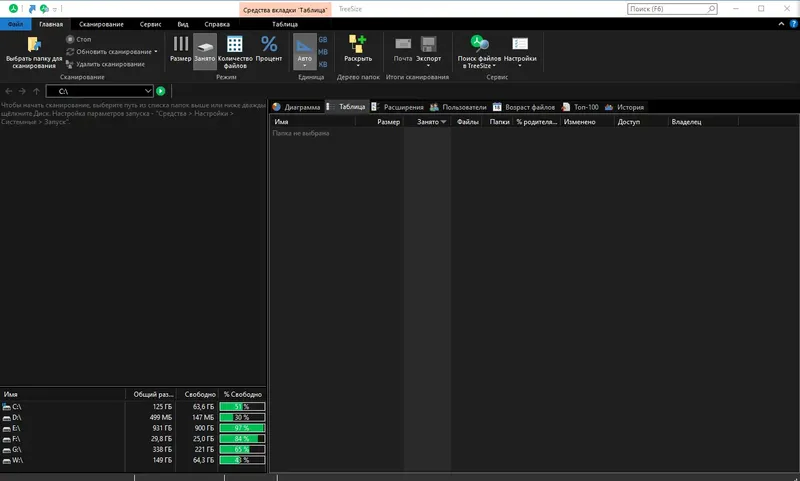The image size is (800, 481).
Task: Click Delete scan button
Action: 105,64
